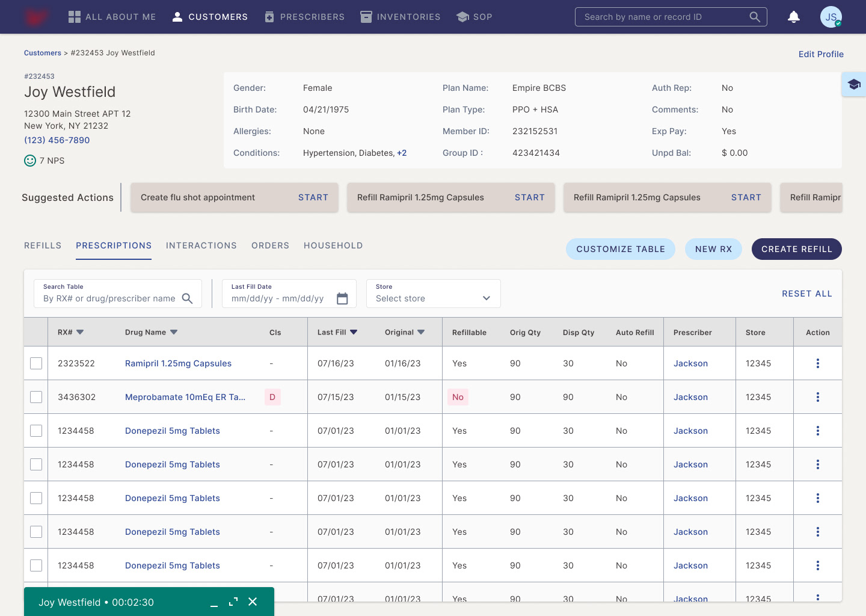Screen dimensions: 866x616
Task: Open action menu for Ramipril row
Action: coord(818,363)
